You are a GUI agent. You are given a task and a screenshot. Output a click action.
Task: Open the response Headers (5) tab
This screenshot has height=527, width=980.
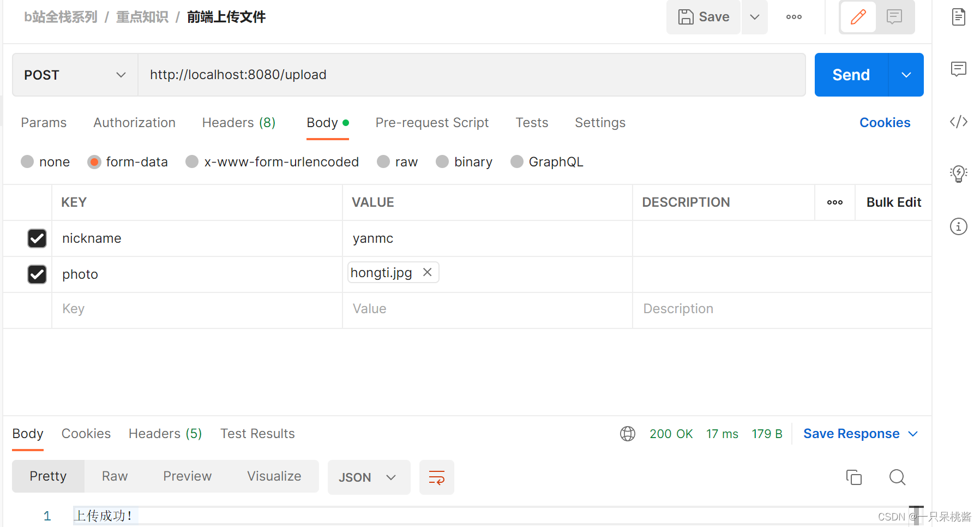coord(165,434)
